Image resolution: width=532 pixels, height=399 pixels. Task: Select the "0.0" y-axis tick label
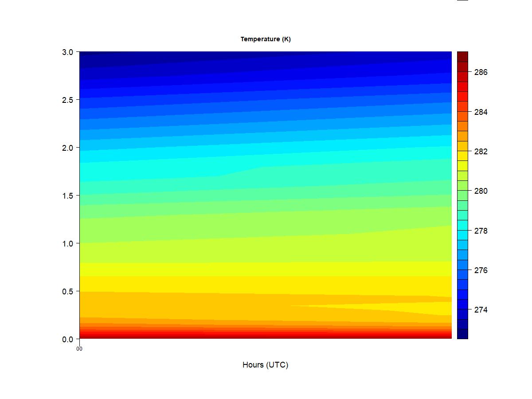[x=67, y=339]
